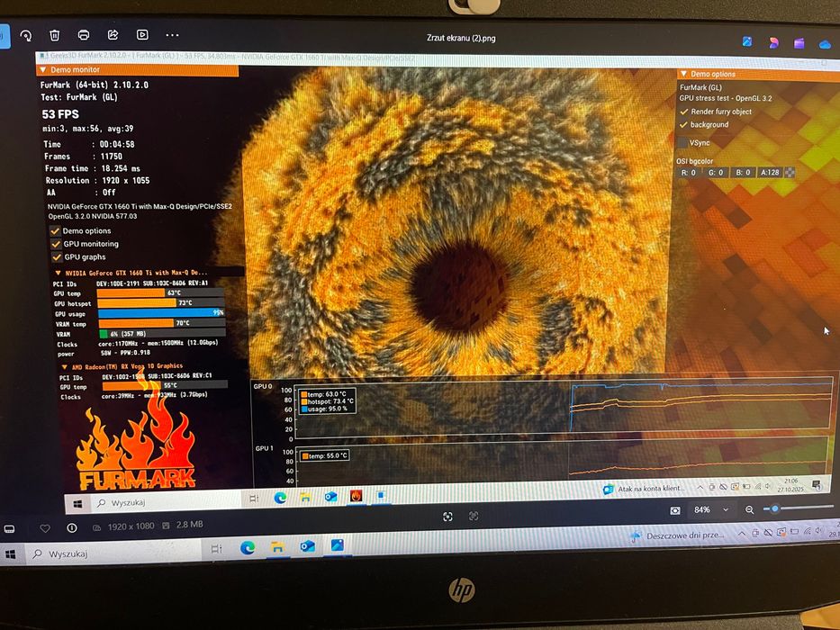Mark photo as favorite with heart icon

click(45, 528)
